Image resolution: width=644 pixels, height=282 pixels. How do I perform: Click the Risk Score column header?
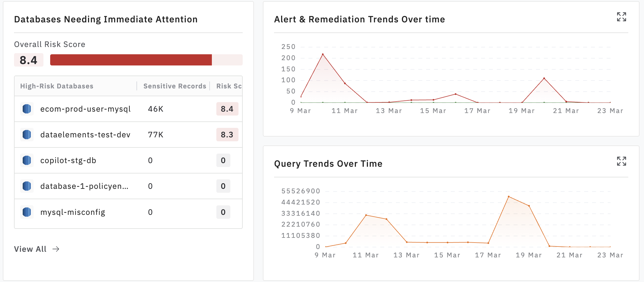click(x=229, y=86)
